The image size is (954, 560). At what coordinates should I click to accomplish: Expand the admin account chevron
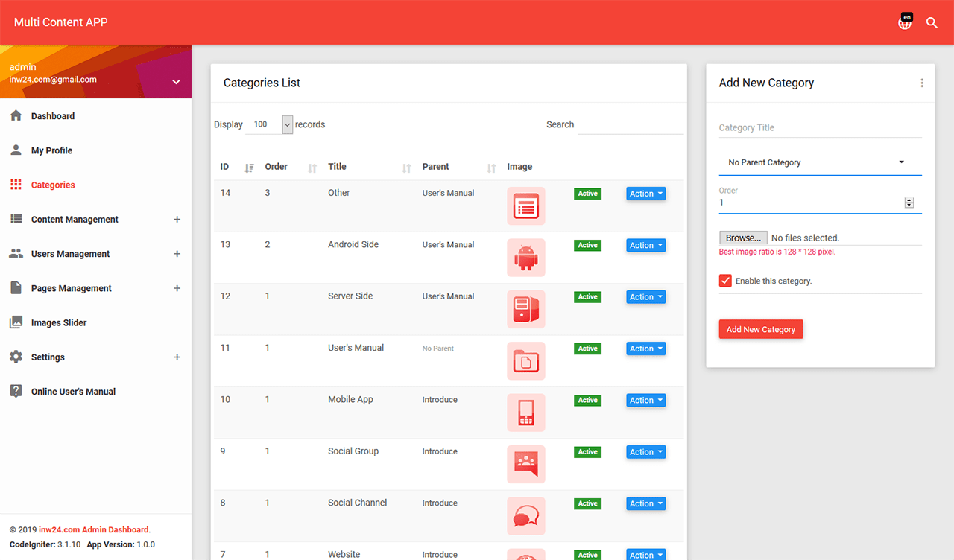[x=177, y=82]
